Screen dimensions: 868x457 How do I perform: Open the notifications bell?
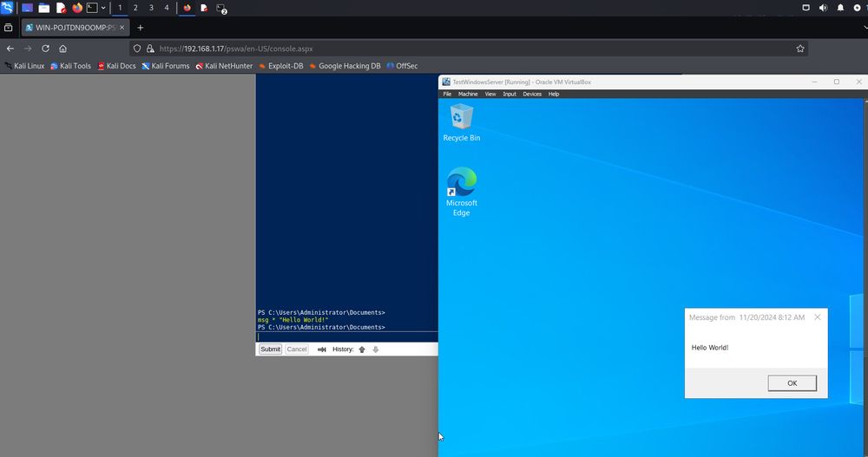(x=840, y=8)
